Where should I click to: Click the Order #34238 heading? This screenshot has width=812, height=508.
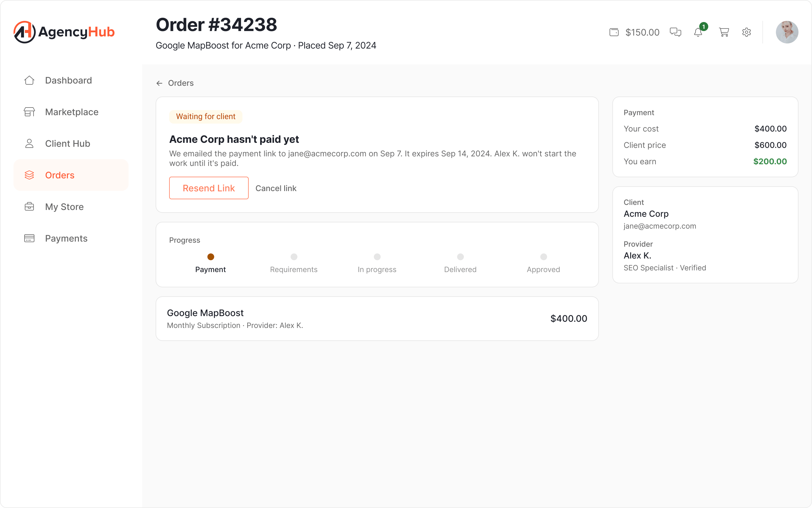click(217, 25)
